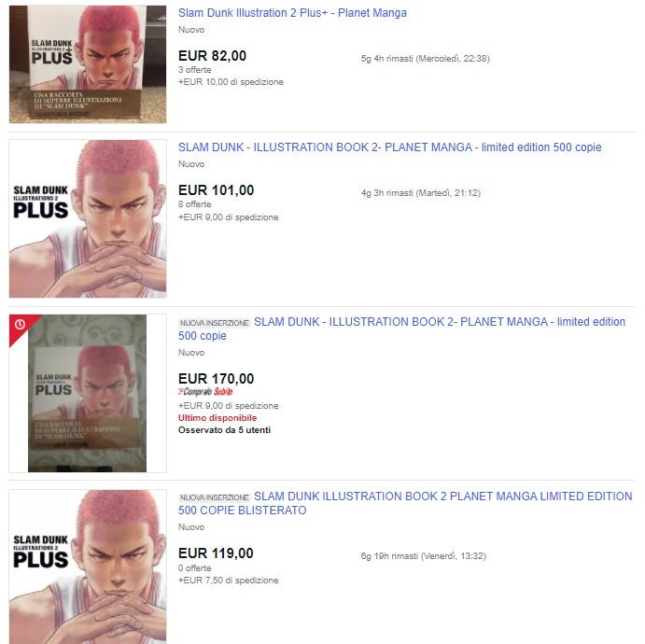Screen dimensions: 645x644
Task: Open the BLISTERATO listing title link
Action: 405,503
